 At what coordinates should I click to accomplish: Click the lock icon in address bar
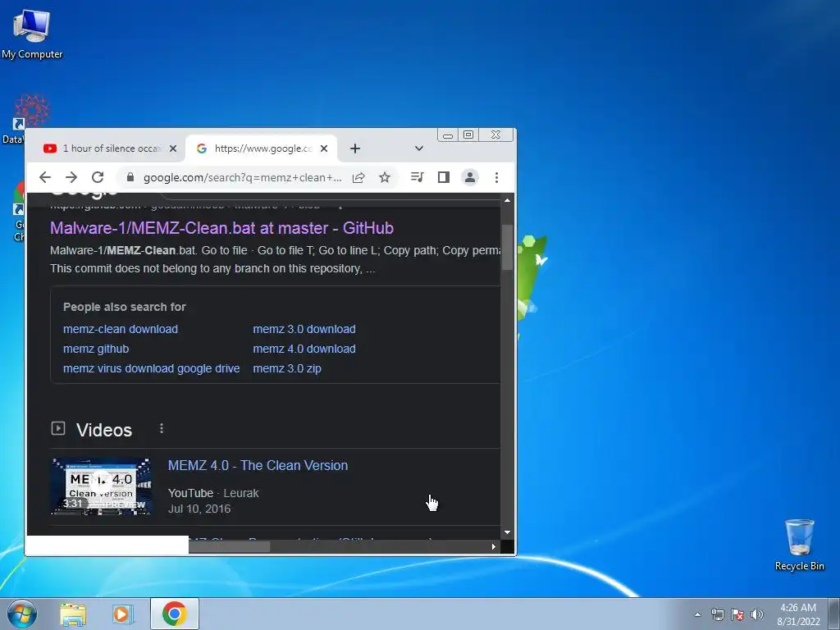(x=130, y=177)
